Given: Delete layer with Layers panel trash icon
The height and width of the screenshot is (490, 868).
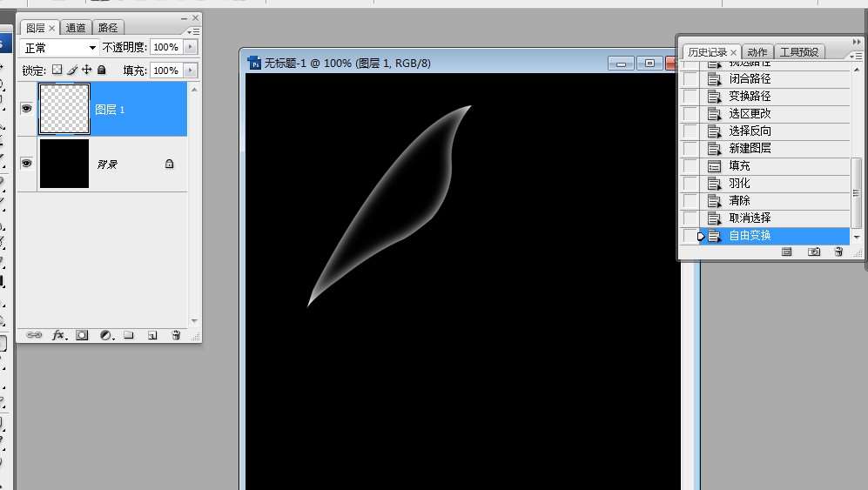Looking at the screenshot, I should point(176,335).
